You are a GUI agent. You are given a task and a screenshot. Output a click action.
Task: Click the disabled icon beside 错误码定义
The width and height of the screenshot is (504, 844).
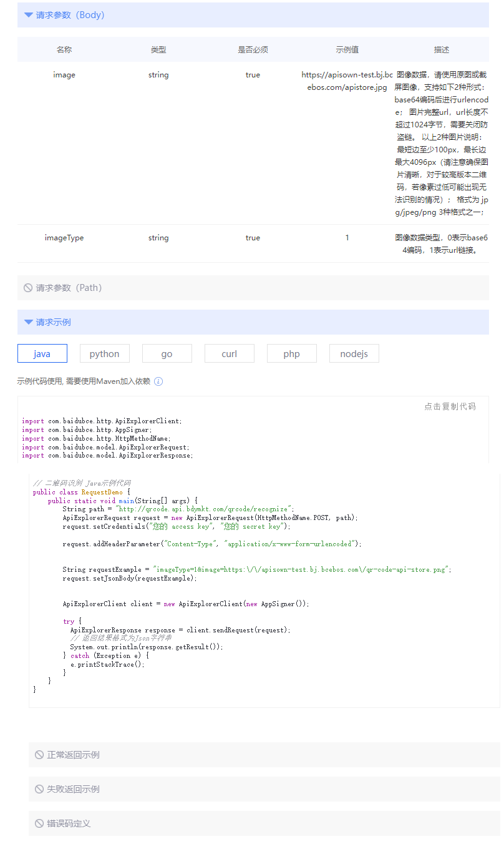(x=39, y=823)
